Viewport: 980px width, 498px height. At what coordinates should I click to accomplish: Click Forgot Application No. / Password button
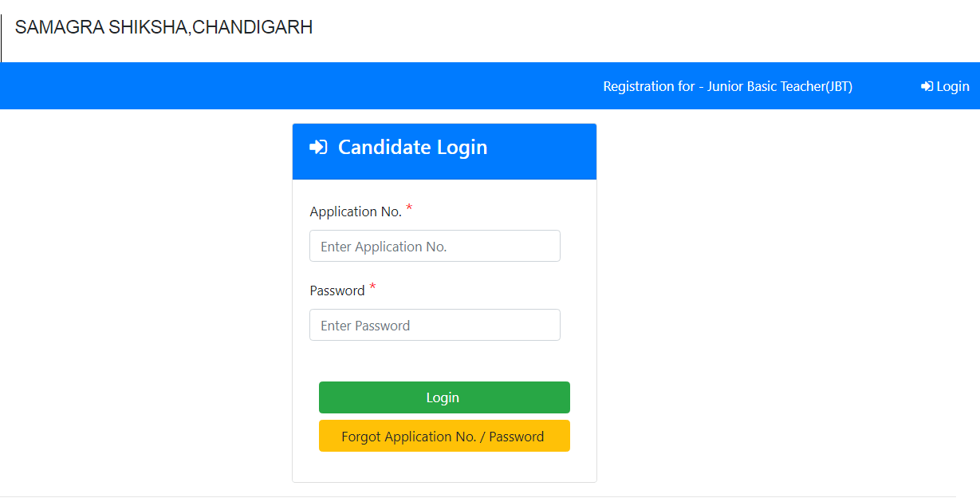pyautogui.click(x=443, y=437)
